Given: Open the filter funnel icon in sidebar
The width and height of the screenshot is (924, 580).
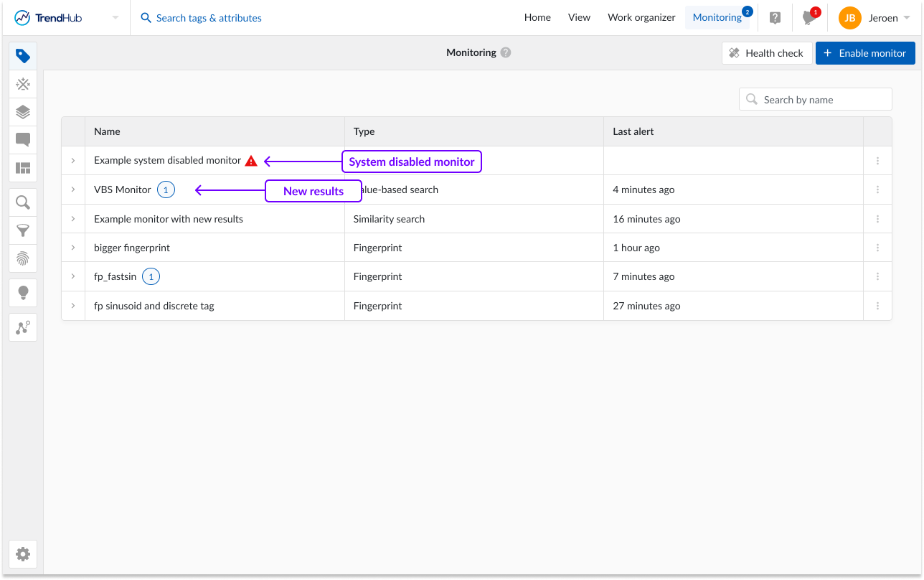Looking at the screenshot, I should [23, 230].
